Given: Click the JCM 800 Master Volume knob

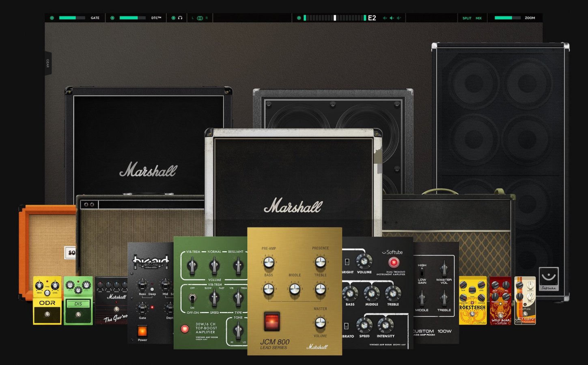Looking at the screenshot, I should (x=320, y=323).
